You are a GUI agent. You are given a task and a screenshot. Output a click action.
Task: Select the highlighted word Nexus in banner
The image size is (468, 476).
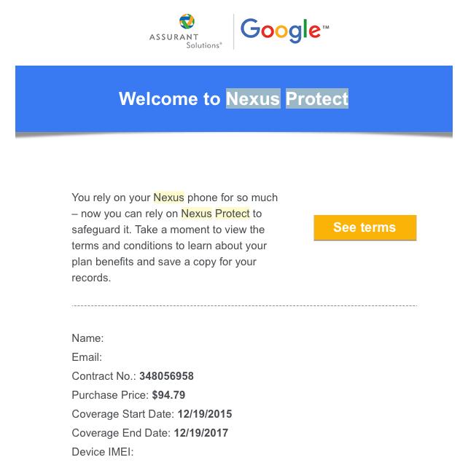tap(253, 98)
